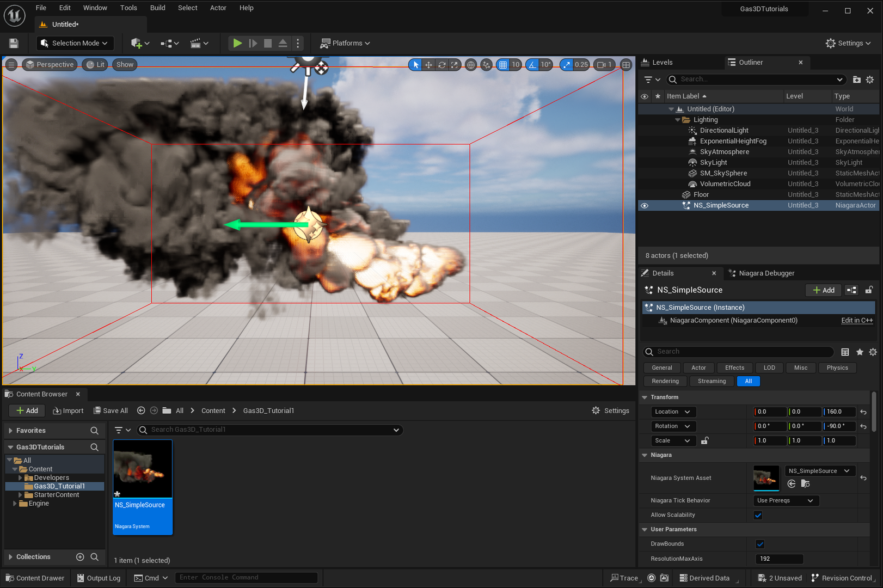Click the Edit in C++ link
The height and width of the screenshot is (588, 883).
pyautogui.click(x=856, y=321)
